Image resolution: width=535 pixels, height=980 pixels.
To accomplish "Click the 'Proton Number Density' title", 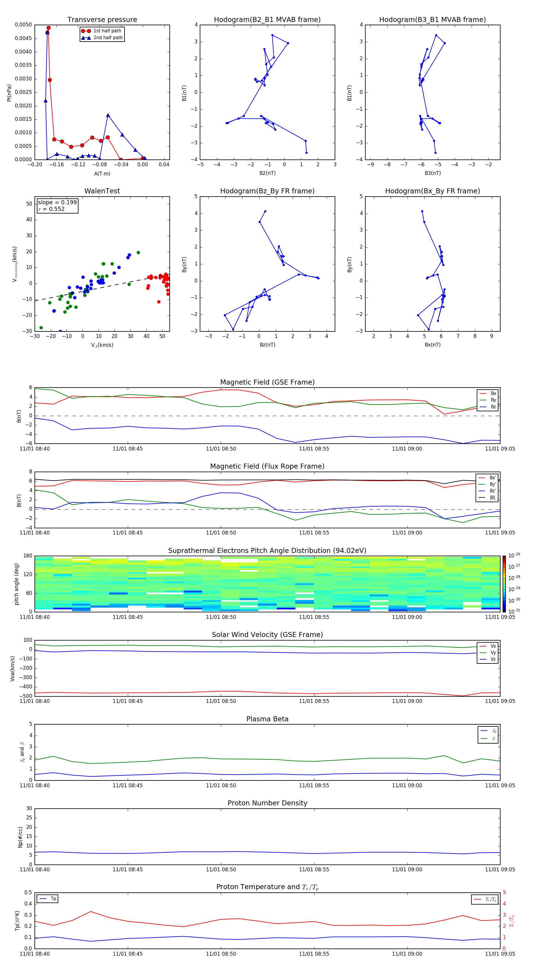I will point(267,803).
